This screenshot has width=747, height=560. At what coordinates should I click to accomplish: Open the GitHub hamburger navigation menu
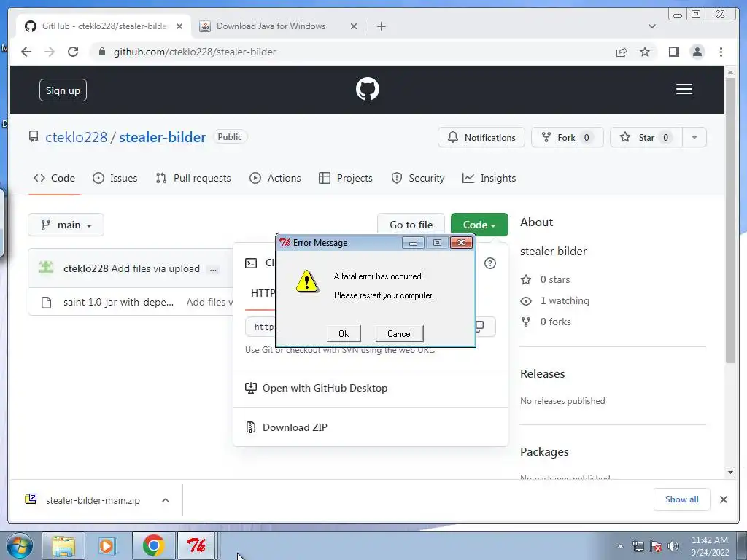tap(684, 89)
